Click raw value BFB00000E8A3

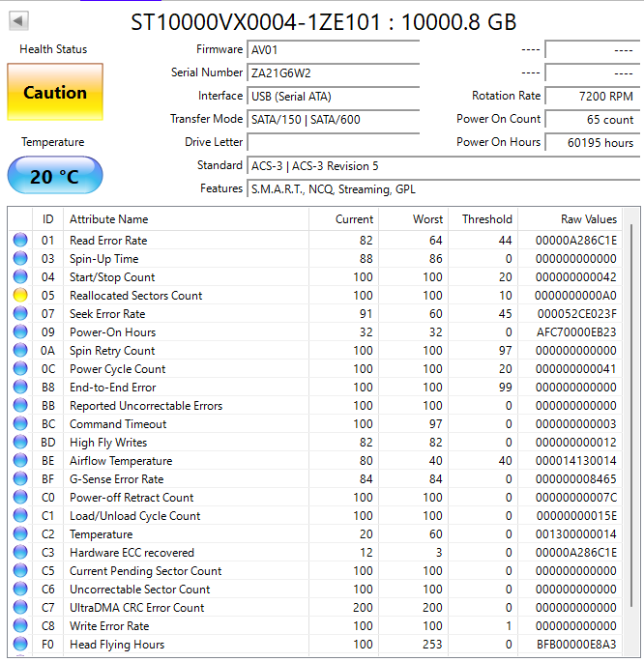click(x=576, y=645)
